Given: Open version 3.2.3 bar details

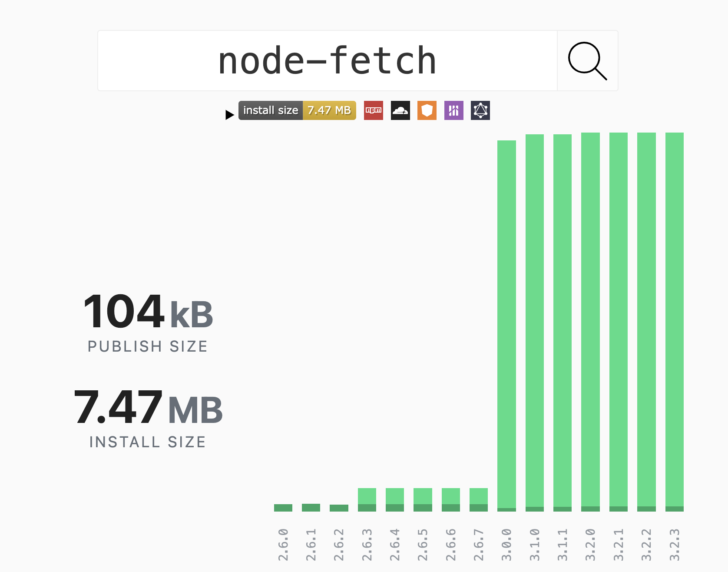Looking at the screenshot, I should [674, 322].
